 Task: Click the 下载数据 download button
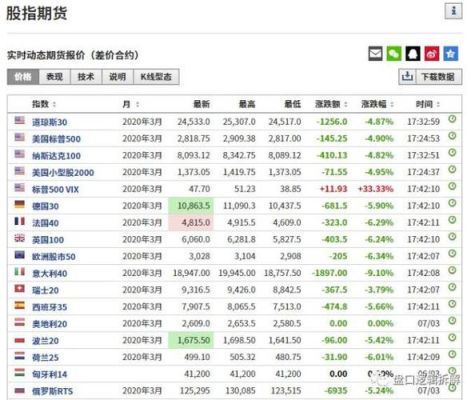430,77
